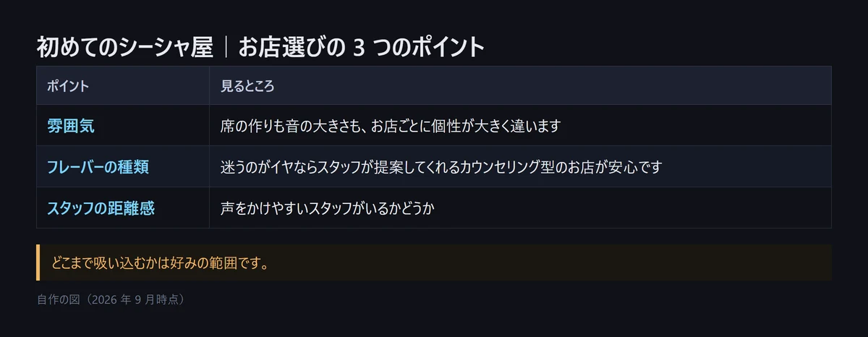Click the title 初めてのシーシャ屋
Screen dimensions: 868x337
tap(124, 48)
